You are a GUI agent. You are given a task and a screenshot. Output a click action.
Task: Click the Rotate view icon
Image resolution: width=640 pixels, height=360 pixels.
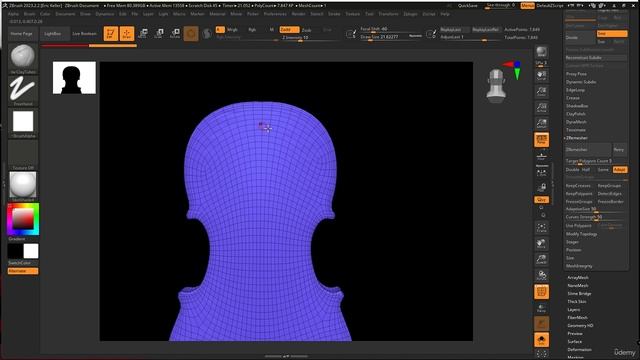(x=542, y=276)
